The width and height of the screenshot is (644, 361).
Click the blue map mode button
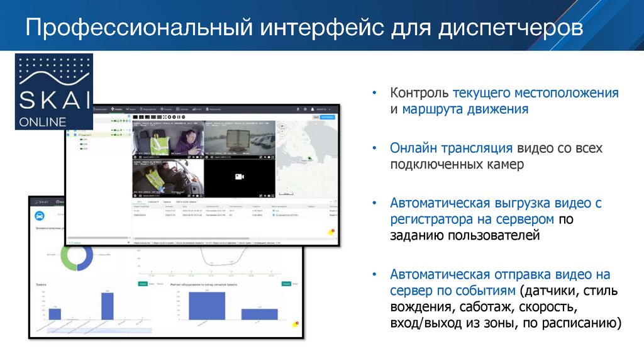tap(327, 117)
